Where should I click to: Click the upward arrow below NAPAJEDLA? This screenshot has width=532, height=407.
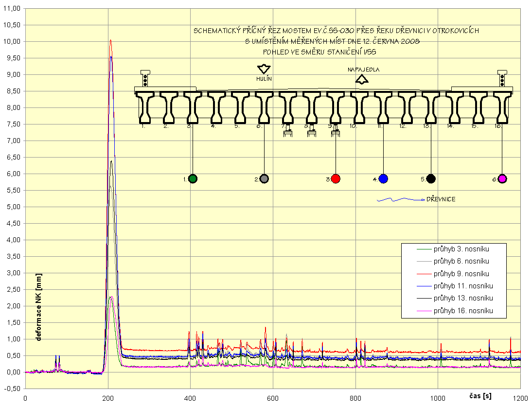coord(362,79)
